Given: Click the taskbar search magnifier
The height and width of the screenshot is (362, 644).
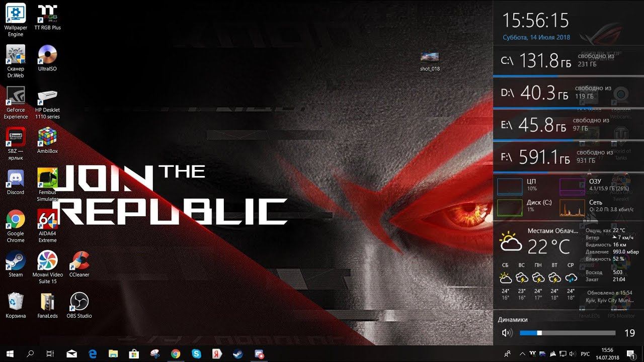Looking at the screenshot, I should tap(30, 353).
